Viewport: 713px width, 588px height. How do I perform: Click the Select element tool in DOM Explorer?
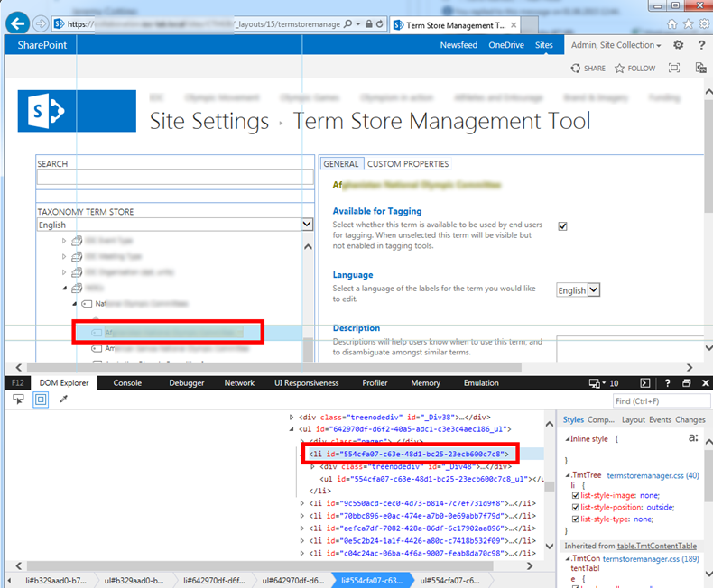tap(18, 400)
